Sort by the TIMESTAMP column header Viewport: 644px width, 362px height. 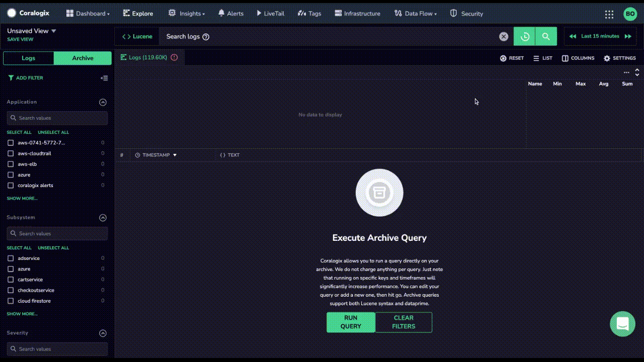[x=156, y=155]
